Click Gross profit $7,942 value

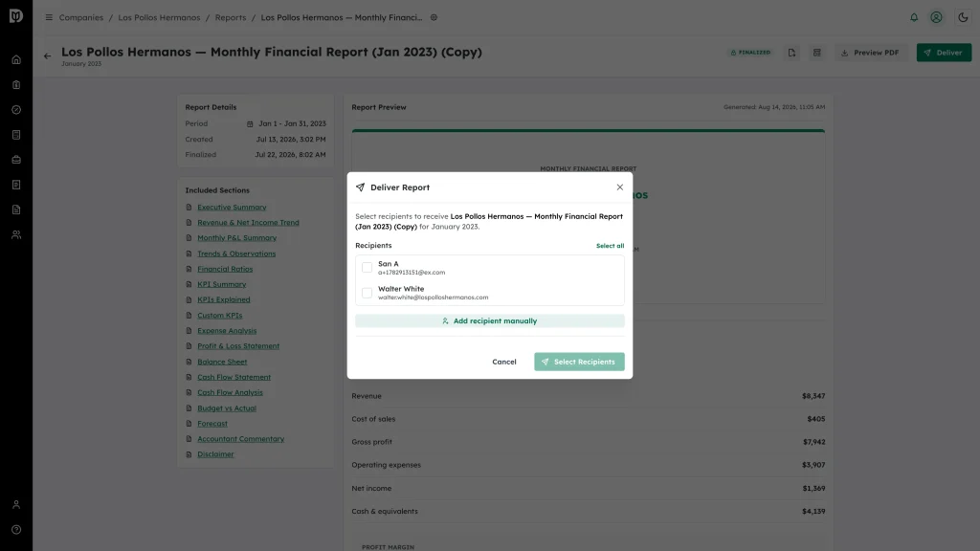(x=813, y=442)
